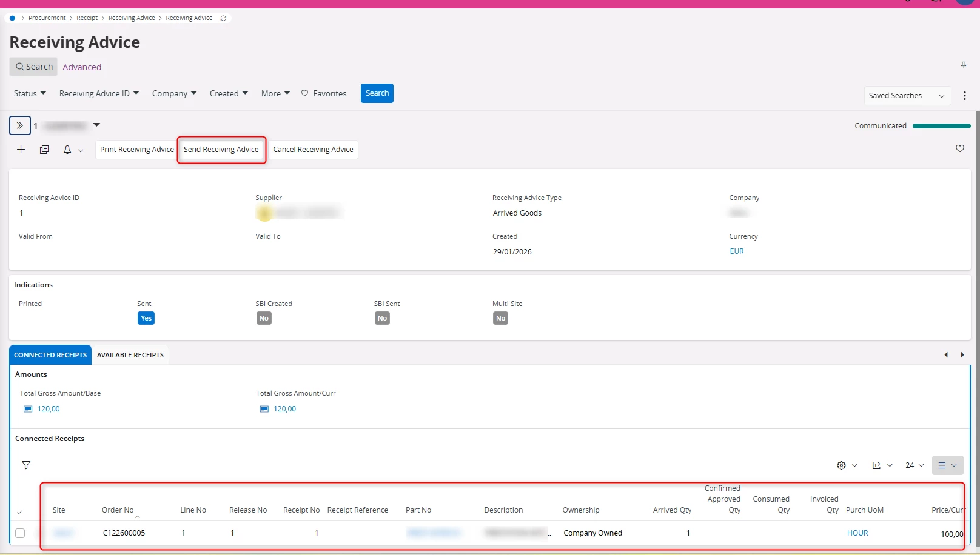980x555 pixels.
Task: Click the duplicate record icon
Action: pyautogui.click(x=44, y=150)
